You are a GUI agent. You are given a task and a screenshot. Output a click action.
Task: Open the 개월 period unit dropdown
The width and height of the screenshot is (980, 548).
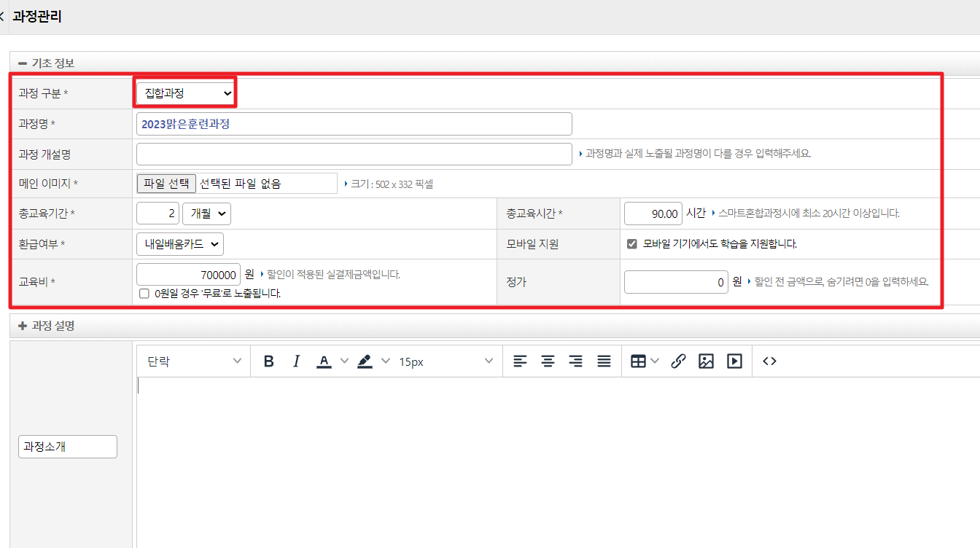206,214
